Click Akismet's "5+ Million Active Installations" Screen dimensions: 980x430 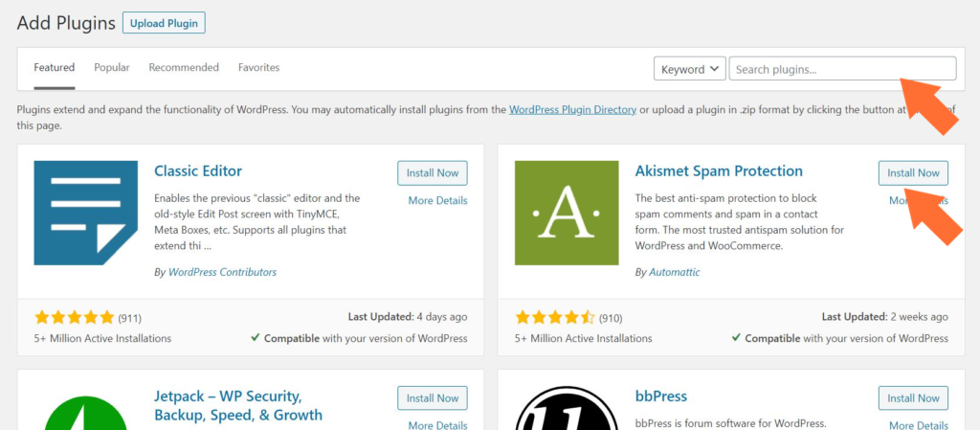point(583,338)
